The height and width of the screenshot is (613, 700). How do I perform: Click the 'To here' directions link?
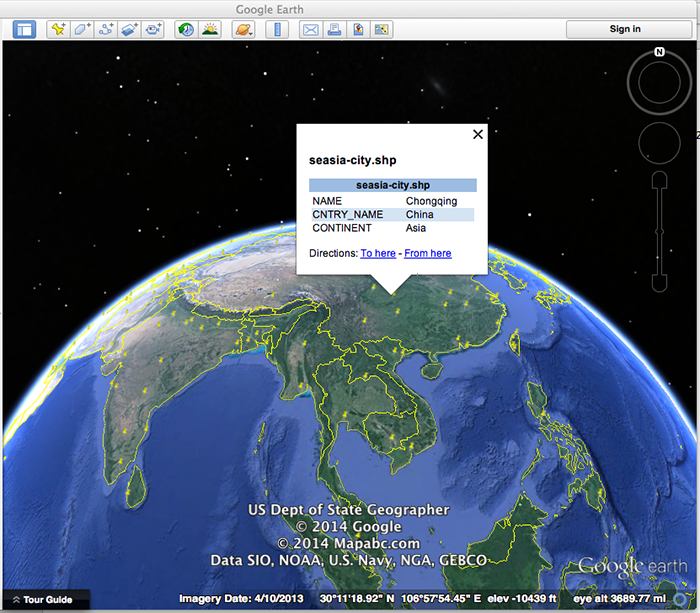click(378, 253)
